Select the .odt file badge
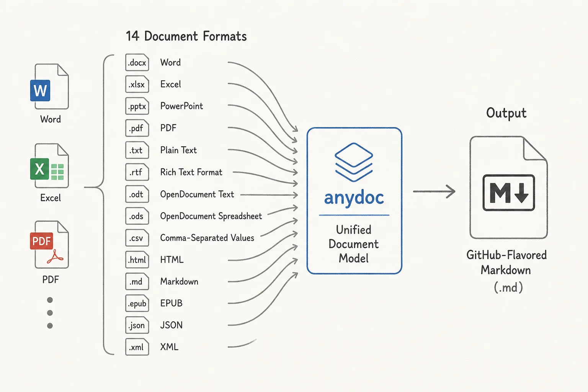 click(137, 194)
